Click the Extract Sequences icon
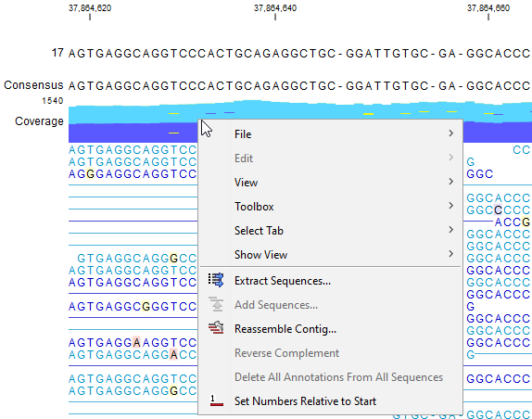The width and height of the screenshot is (532, 419). [x=216, y=280]
